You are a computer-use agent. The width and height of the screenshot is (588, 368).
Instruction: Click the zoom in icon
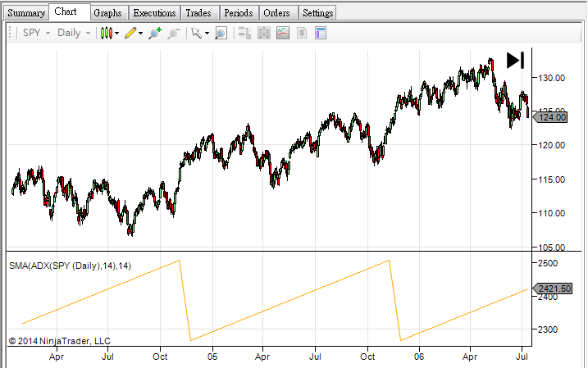pyautogui.click(x=154, y=33)
